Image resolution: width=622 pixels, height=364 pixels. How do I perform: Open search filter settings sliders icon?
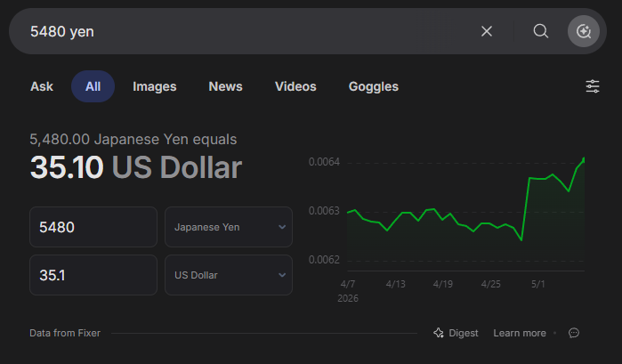tap(593, 86)
